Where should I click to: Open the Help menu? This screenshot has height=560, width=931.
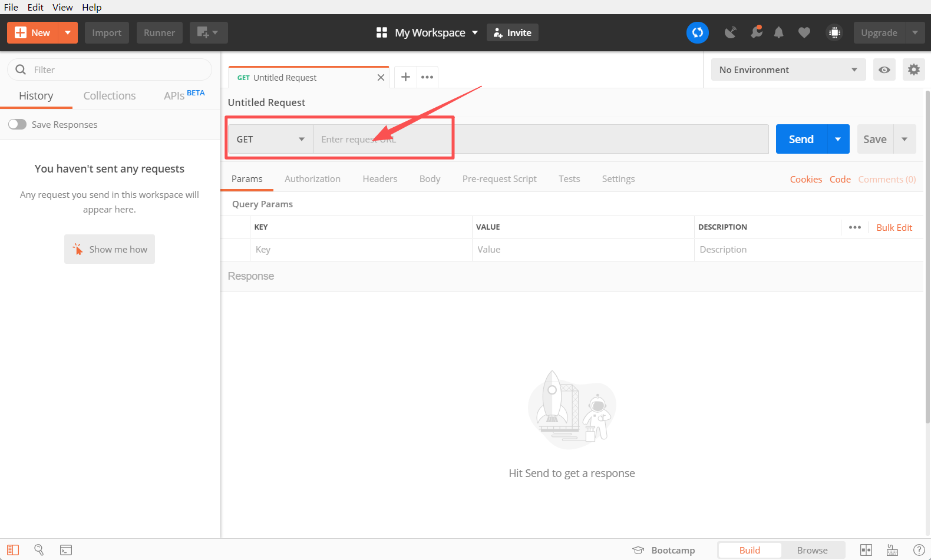point(92,7)
